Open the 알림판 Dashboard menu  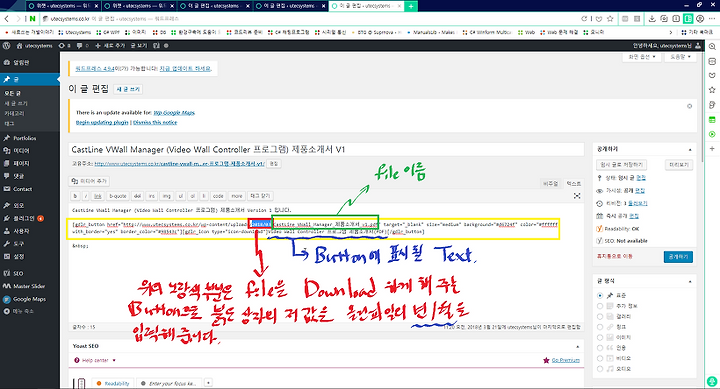click(21, 62)
